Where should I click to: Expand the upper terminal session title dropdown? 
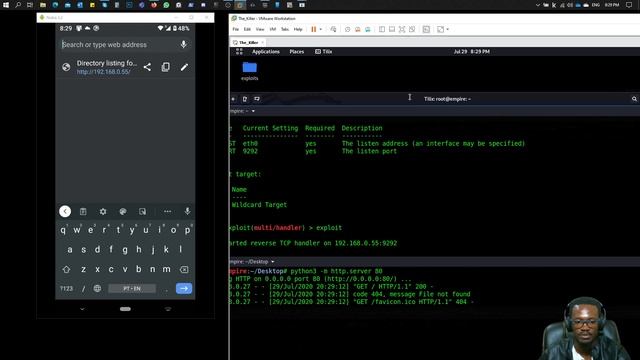(x=253, y=111)
